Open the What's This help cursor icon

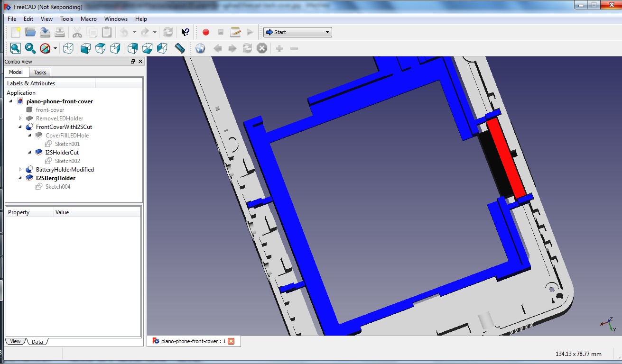(186, 32)
